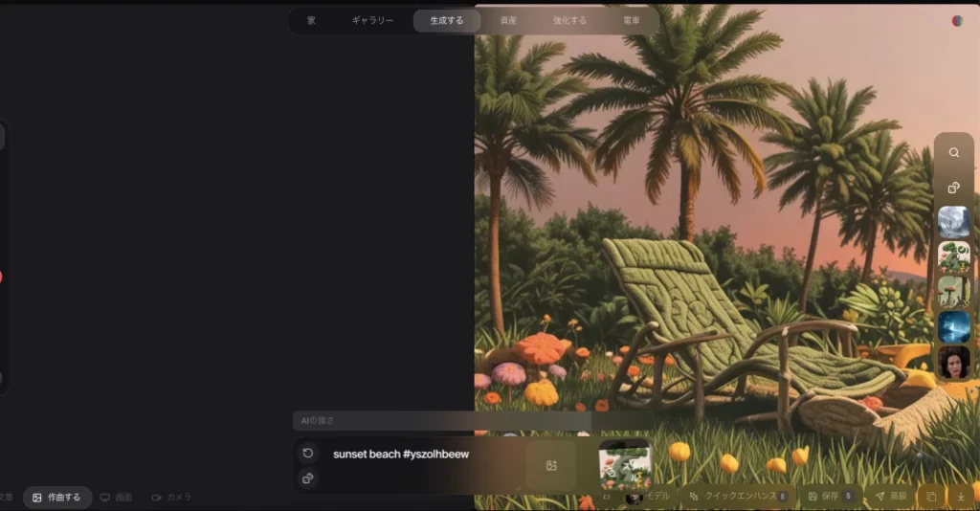Click the 保存 button

(x=829, y=497)
